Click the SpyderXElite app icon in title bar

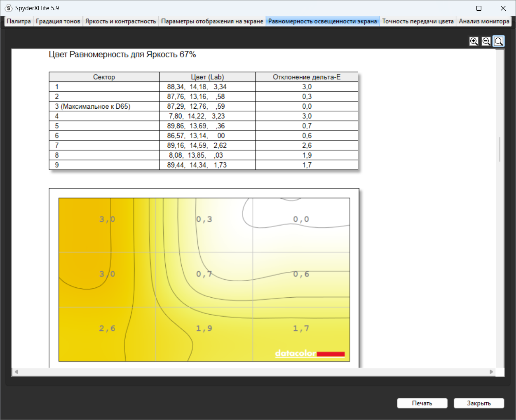[x=9, y=8]
